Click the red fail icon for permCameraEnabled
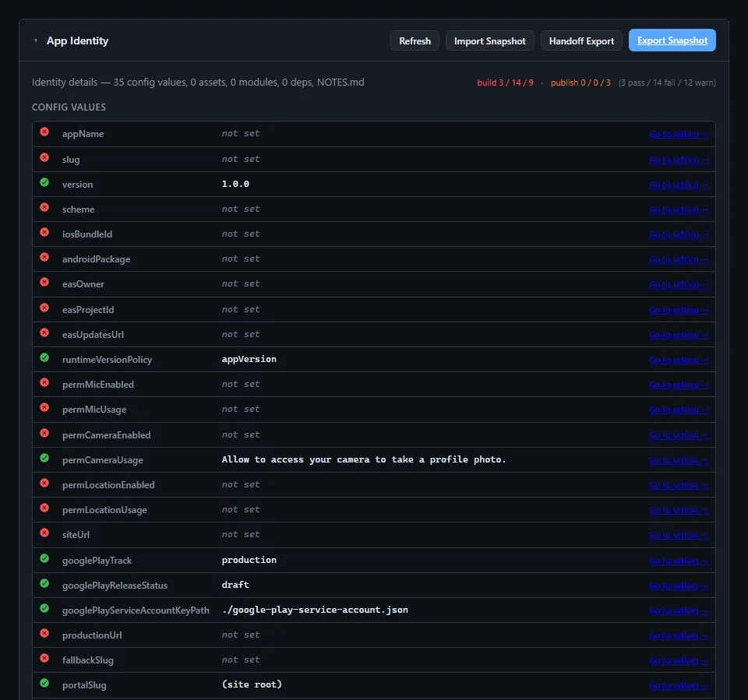This screenshot has width=748, height=700. coord(44,433)
